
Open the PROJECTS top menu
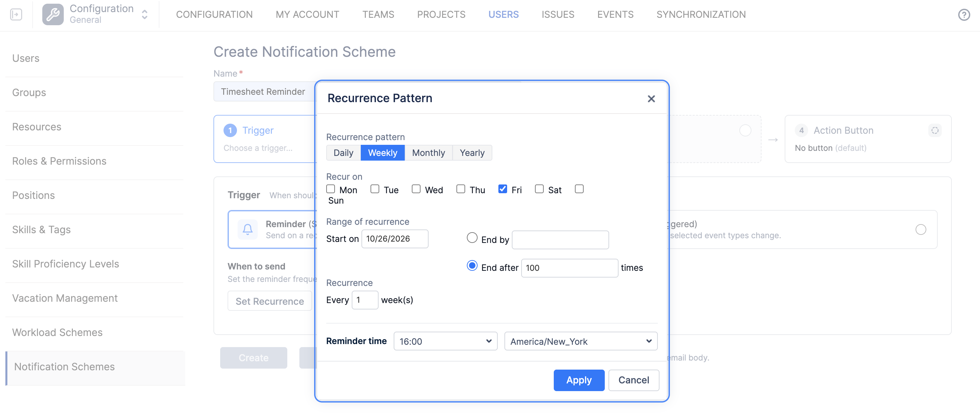point(441,14)
